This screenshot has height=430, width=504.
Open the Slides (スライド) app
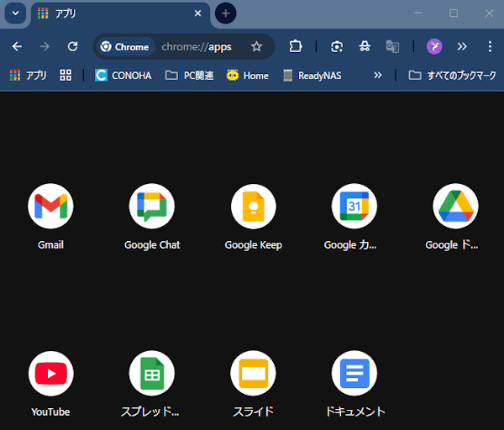coord(254,374)
